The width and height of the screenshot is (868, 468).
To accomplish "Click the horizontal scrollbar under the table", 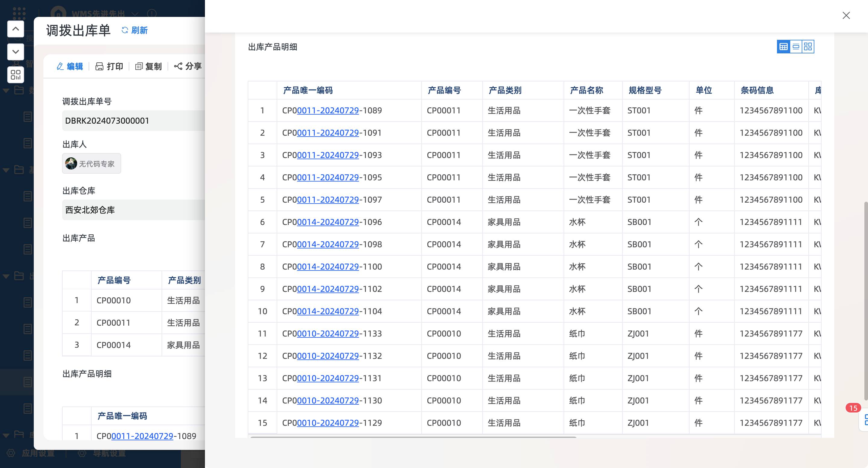I will pos(413,437).
